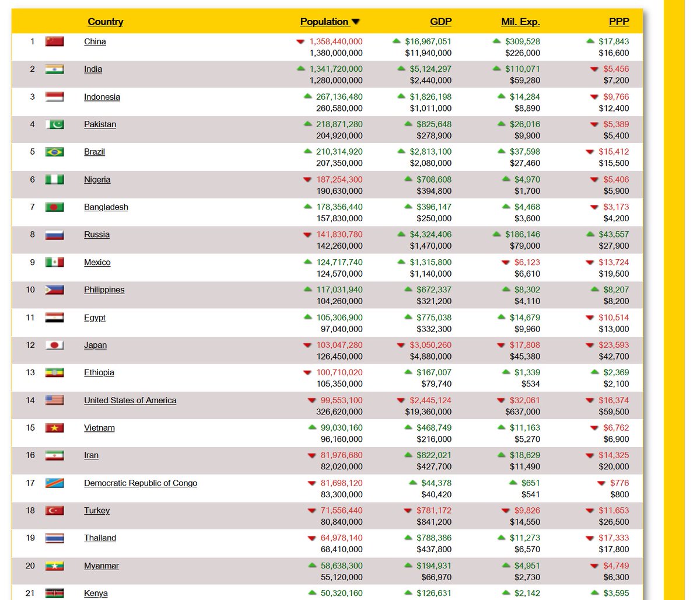
Task: Click the United States flag icon
Action: (x=55, y=400)
